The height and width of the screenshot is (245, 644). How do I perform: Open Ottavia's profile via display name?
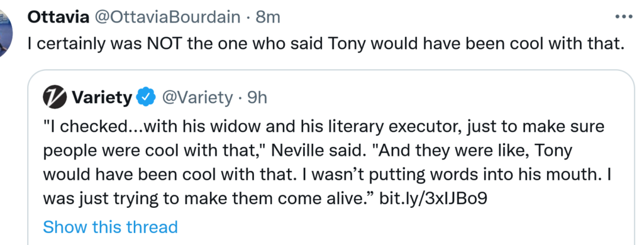(58, 17)
